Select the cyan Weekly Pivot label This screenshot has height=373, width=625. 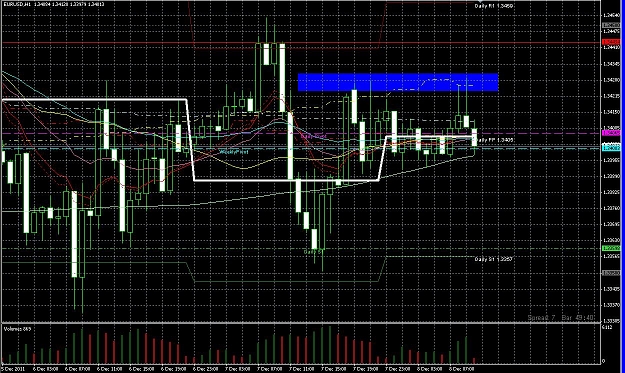coord(234,152)
